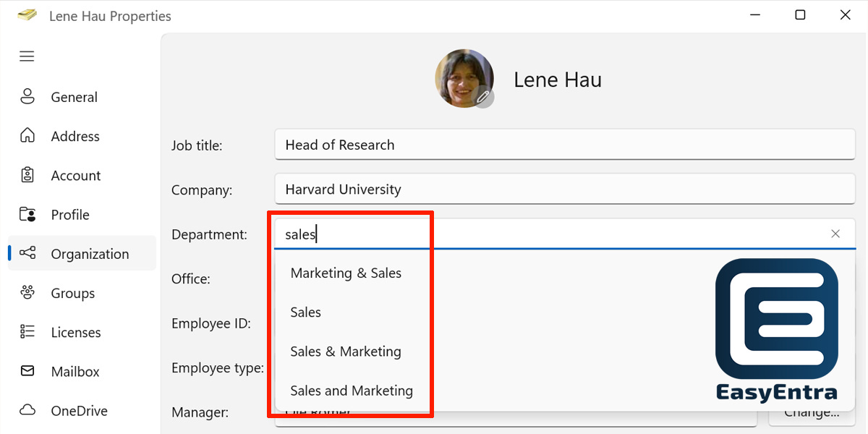Open the hamburger navigation menu
The height and width of the screenshot is (434, 868).
pos(27,56)
